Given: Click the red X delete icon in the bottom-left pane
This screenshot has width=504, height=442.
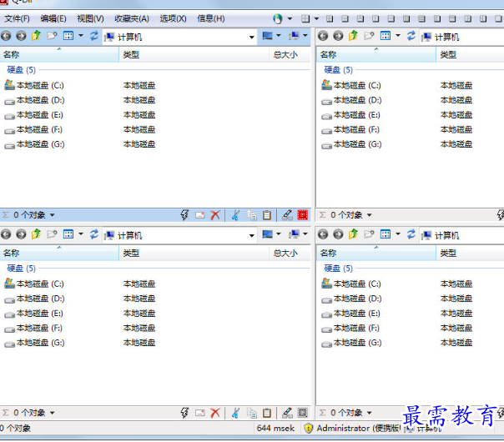Looking at the screenshot, I should pos(215,413).
